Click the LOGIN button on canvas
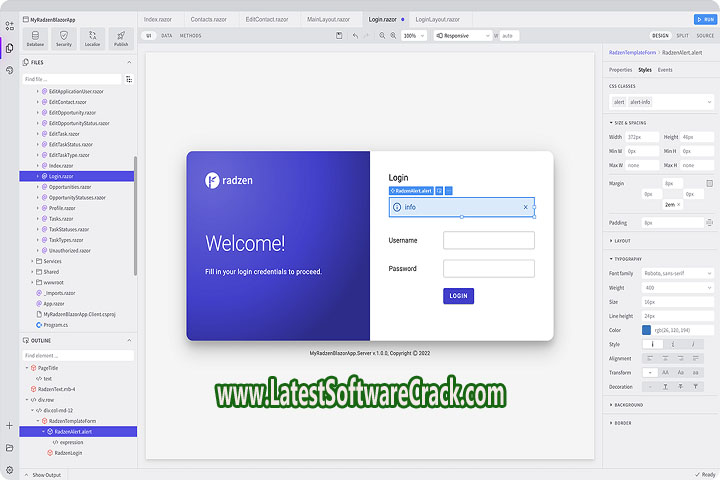 click(458, 296)
